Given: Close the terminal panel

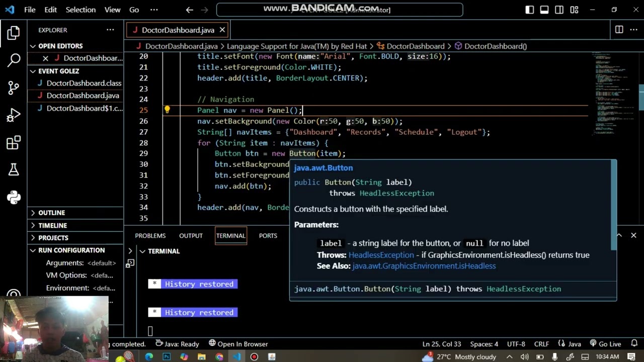Looking at the screenshot, I should pyautogui.click(x=633, y=235).
